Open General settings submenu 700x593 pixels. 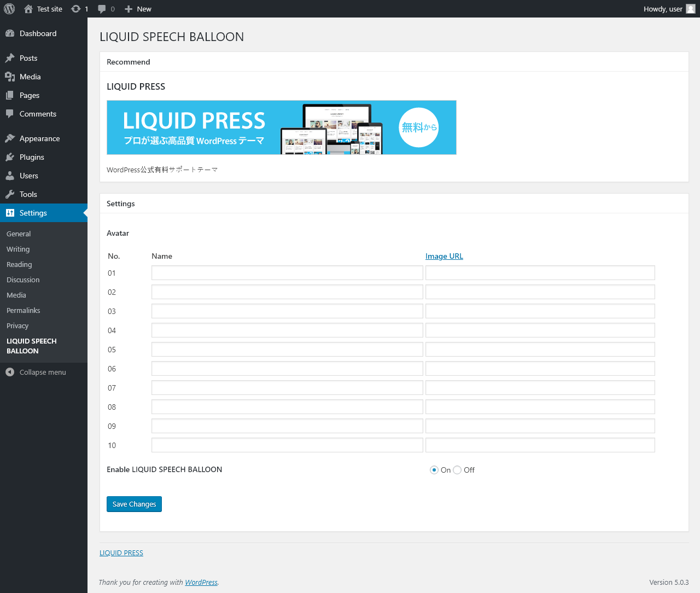[19, 234]
